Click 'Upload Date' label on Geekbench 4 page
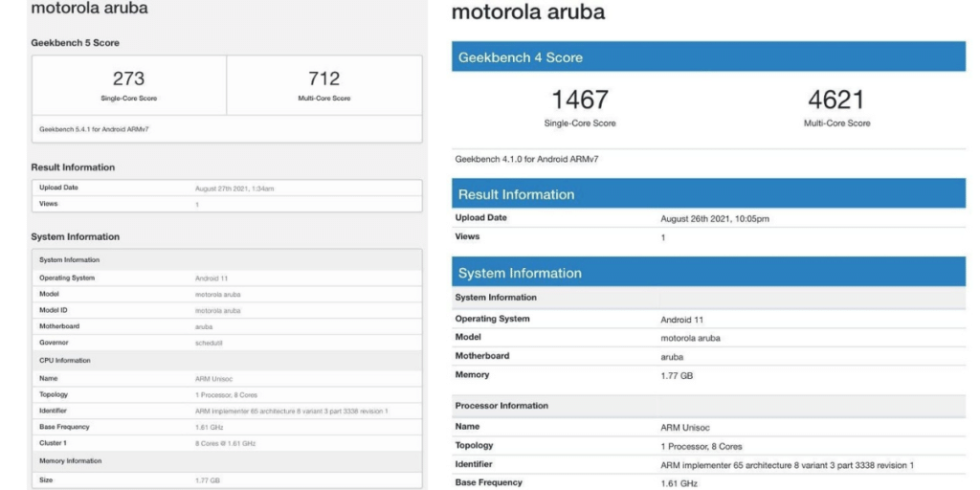The image size is (980, 490). click(x=480, y=217)
